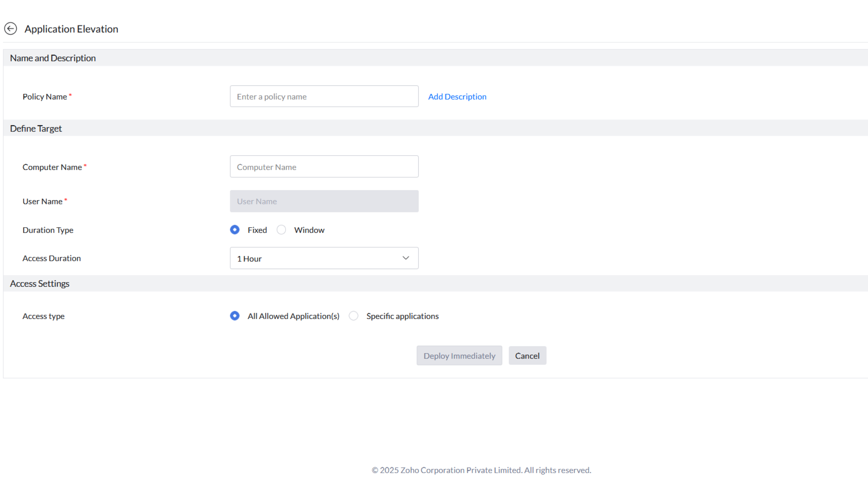Screen dimensions: 868x500
Task: Click the Window radio label text
Action: (x=309, y=230)
